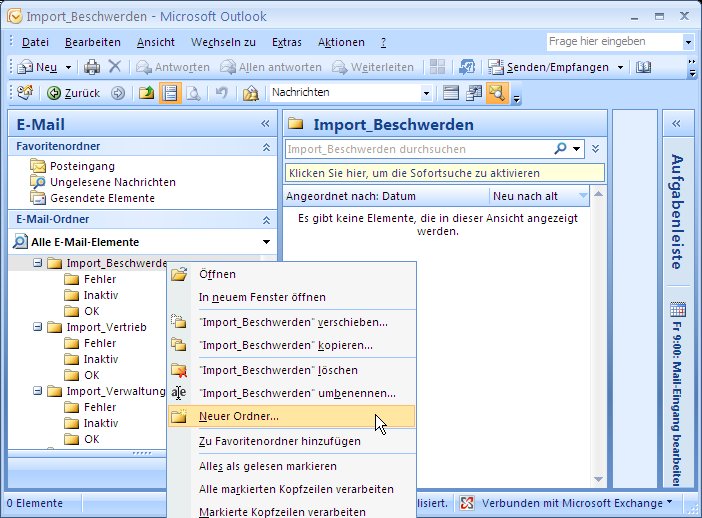702x518 pixels.
Task: Click the Zurück back arrow icon
Action: tap(54, 93)
